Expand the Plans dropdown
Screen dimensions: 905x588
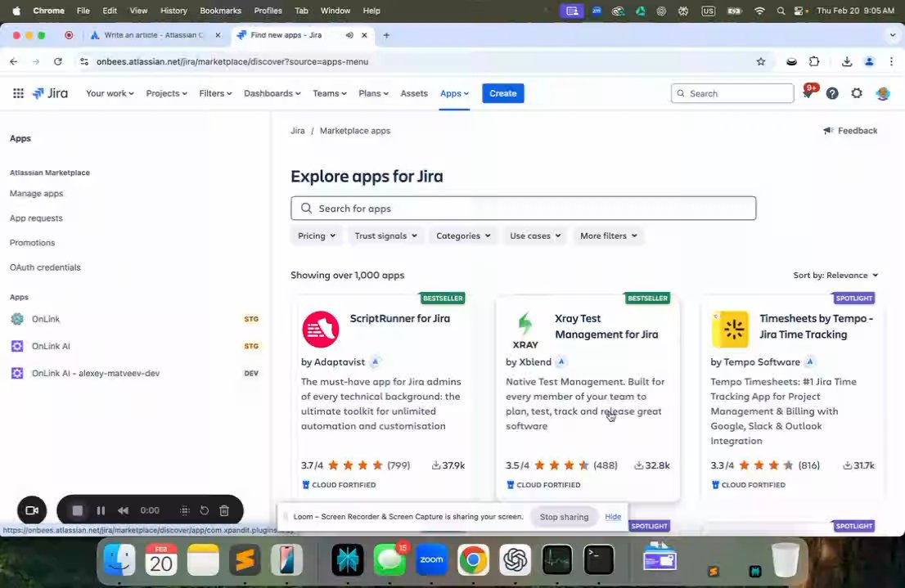click(373, 93)
